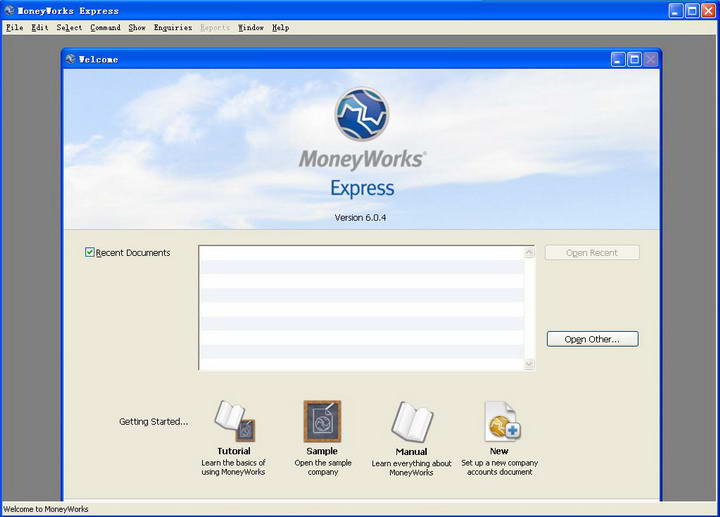Maximize the MoneyWorks Express main window
The height and width of the screenshot is (517, 720).
coord(692,11)
